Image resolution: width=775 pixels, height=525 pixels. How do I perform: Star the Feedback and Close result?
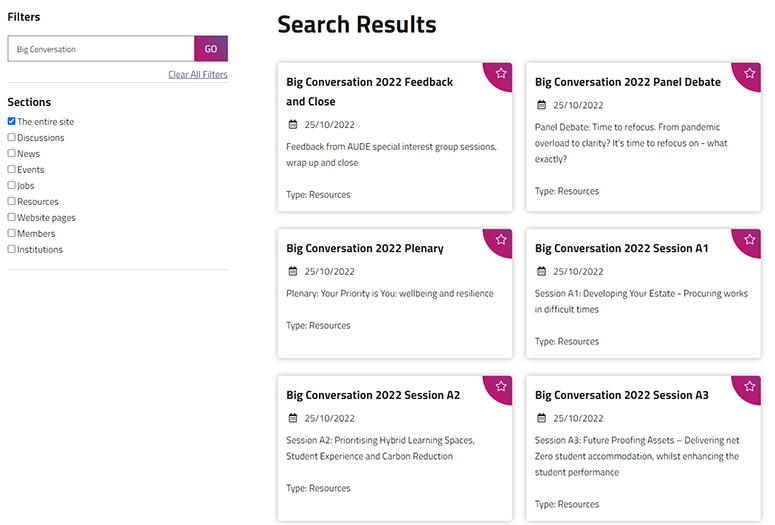coord(501,73)
